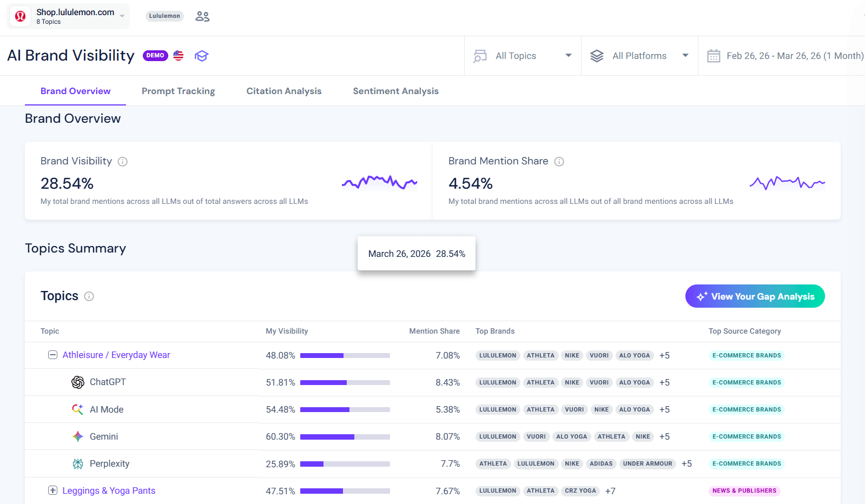Open the All Topics dropdown
Image resolution: width=865 pixels, height=504 pixels.
[523, 56]
